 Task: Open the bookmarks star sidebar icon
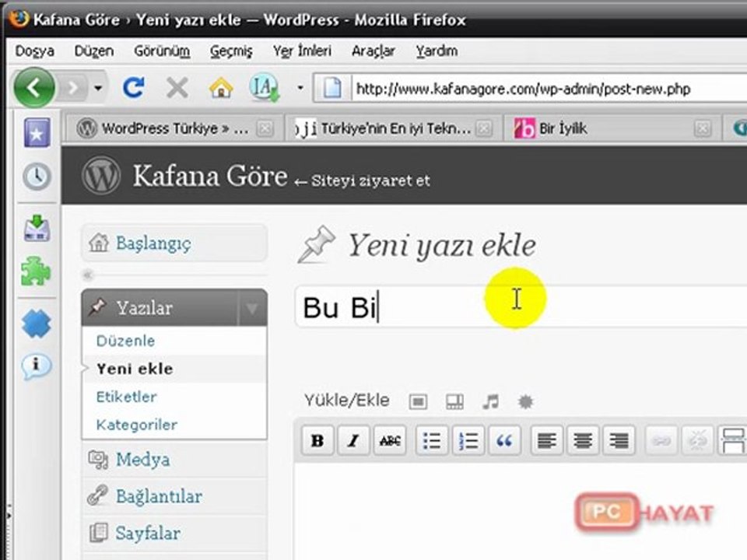pyautogui.click(x=37, y=133)
